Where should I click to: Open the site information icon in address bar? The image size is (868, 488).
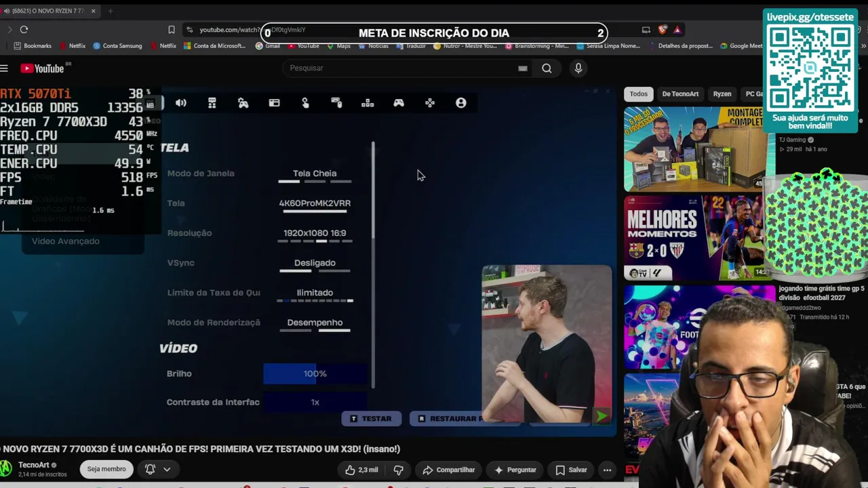coord(190,30)
